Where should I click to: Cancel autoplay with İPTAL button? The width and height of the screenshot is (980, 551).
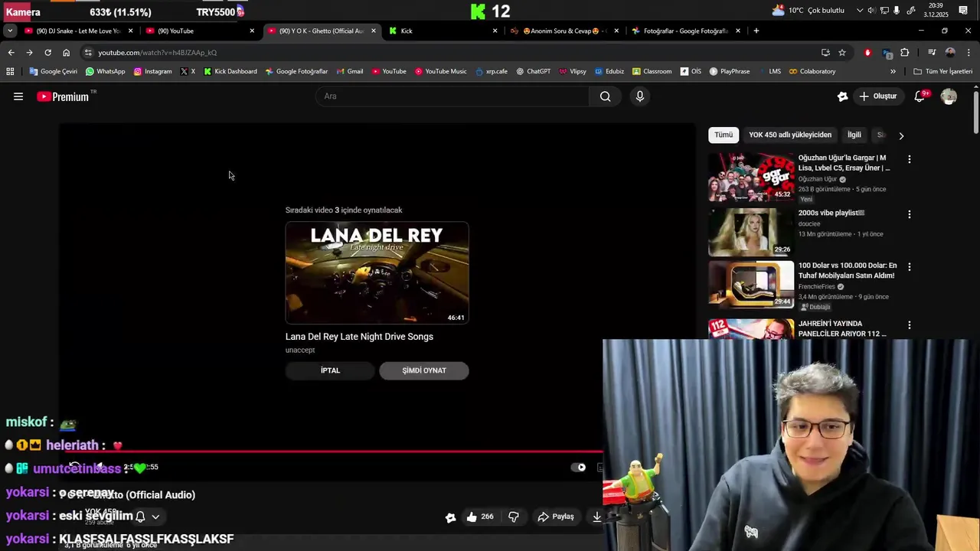(330, 370)
